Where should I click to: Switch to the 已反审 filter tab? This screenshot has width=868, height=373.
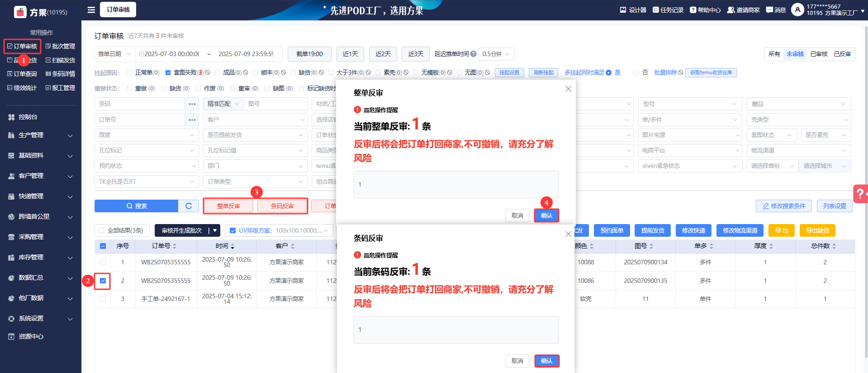842,54
